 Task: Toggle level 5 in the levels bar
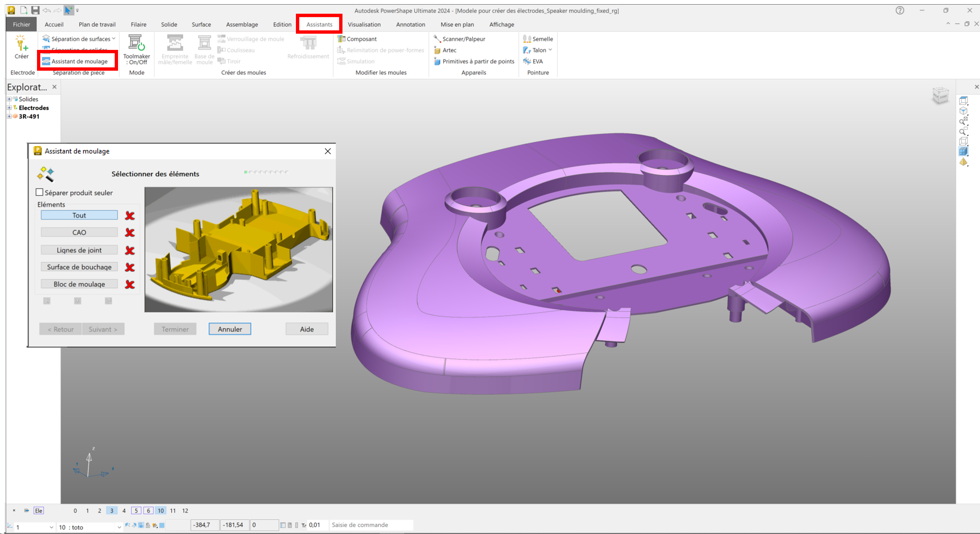pyautogui.click(x=136, y=511)
